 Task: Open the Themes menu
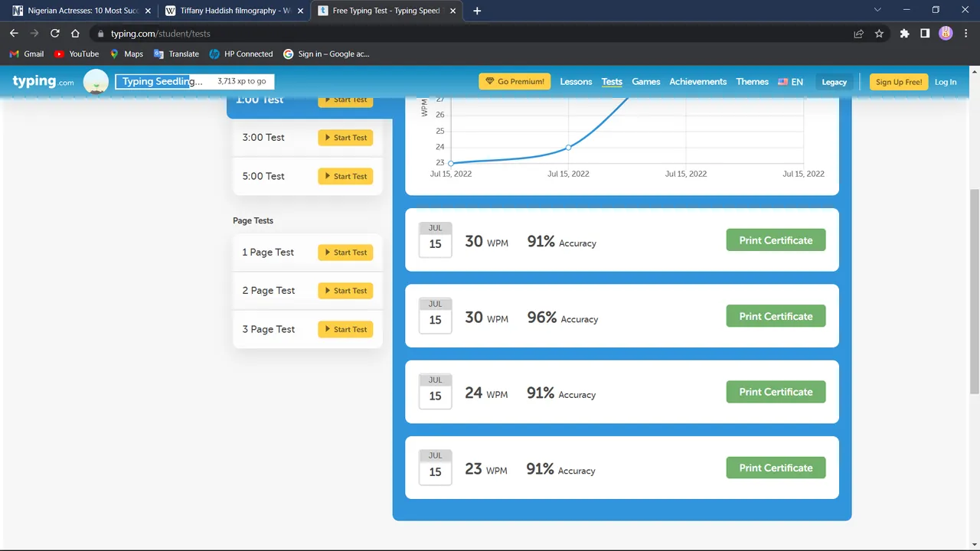(x=752, y=82)
